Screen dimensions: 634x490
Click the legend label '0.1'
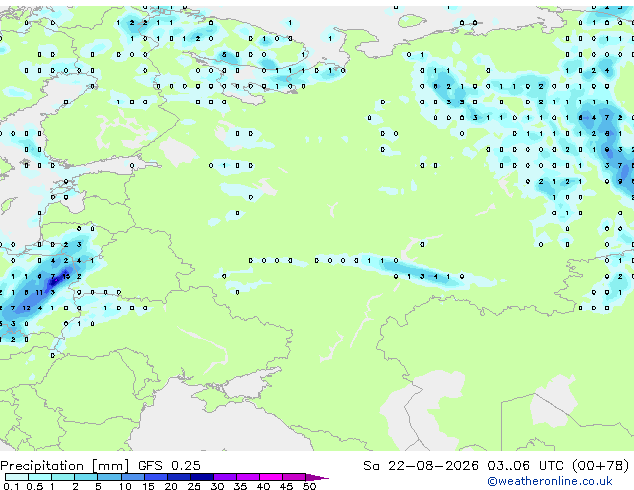point(11,486)
